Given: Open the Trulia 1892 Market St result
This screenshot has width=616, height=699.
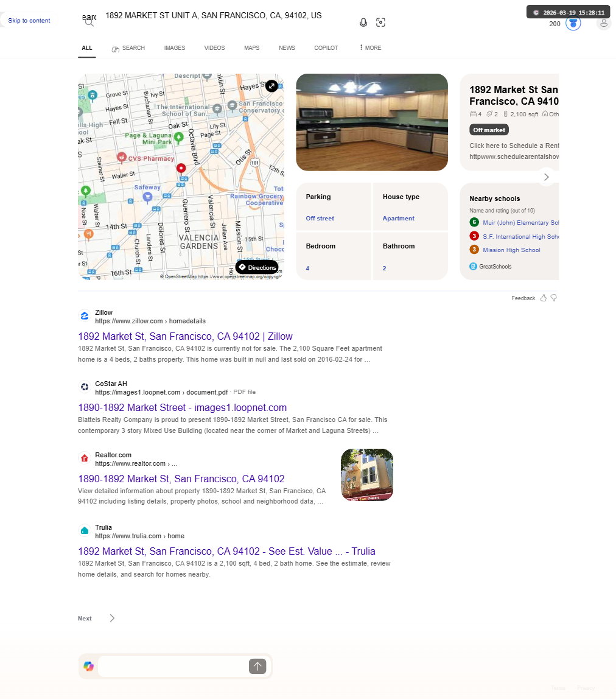Looking at the screenshot, I should tap(227, 552).
